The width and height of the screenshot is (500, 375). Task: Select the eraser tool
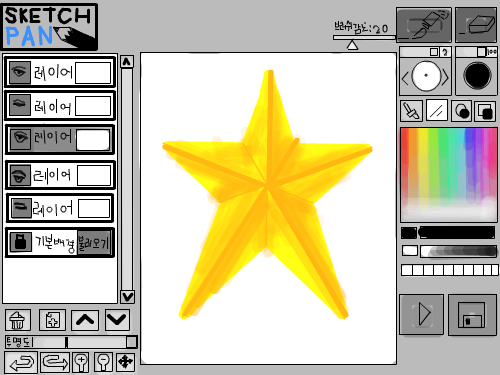click(476, 25)
